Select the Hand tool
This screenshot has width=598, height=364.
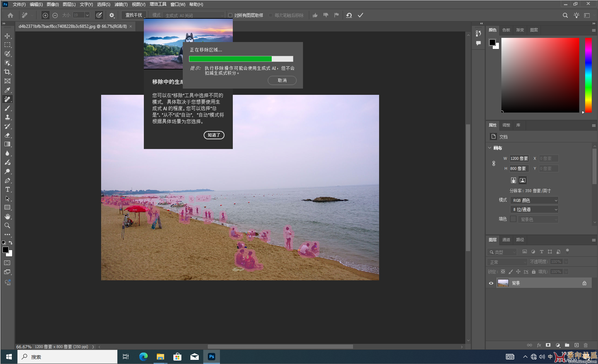click(x=7, y=217)
